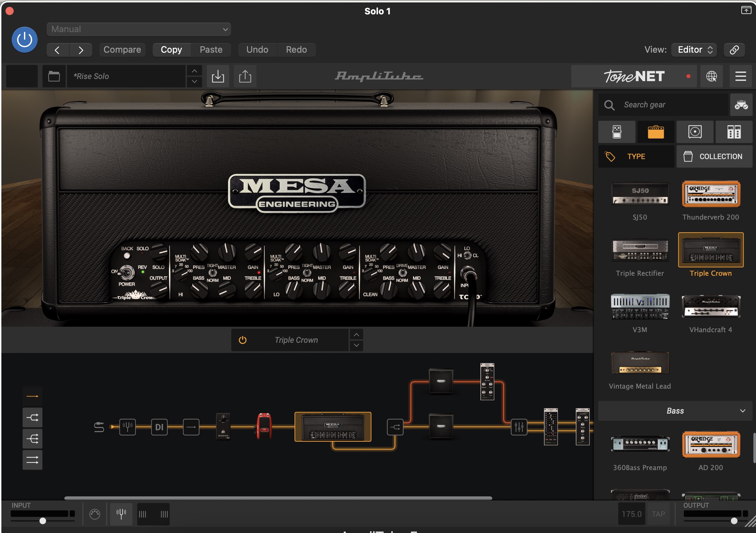Click the TAP tempo button
Image resolution: width=756 pixels, height=533 pixels.
tap(659, 514)
